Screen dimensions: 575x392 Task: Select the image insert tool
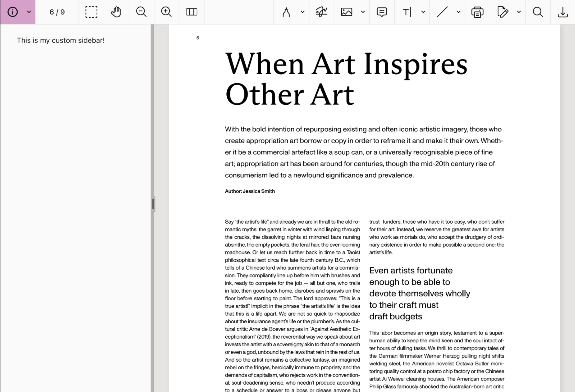[x=347, y=12]
